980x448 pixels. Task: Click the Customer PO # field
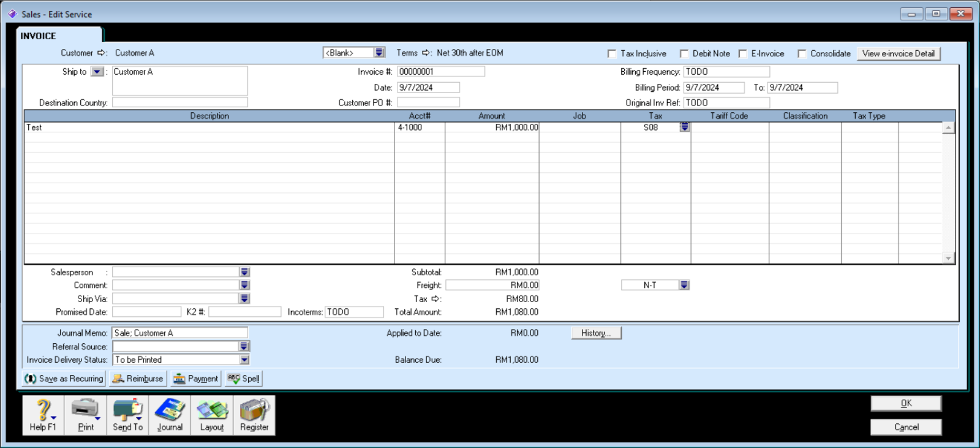pos(428,103)
